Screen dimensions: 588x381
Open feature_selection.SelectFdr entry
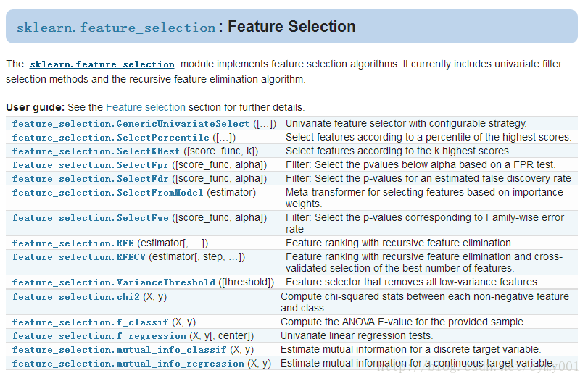[x=91, y=179]
